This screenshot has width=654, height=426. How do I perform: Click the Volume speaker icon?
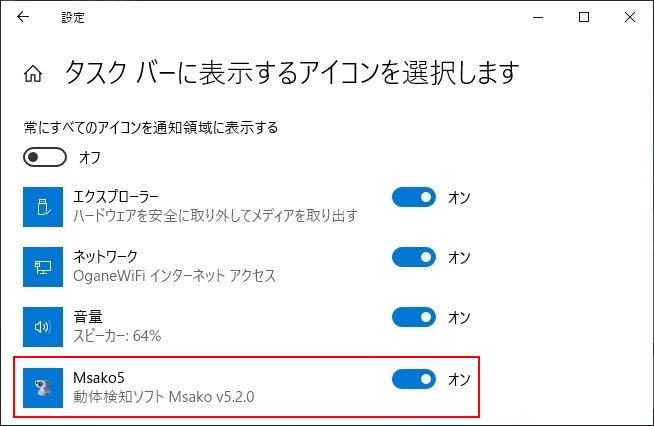point(43,327)
